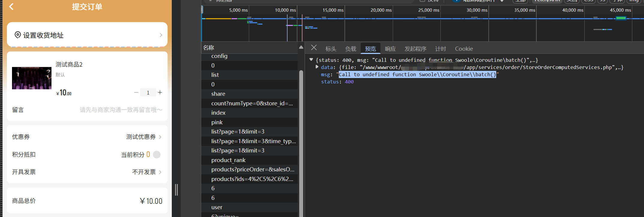Toggle the 积分抵扣 points deduction switch

(157, 155)
